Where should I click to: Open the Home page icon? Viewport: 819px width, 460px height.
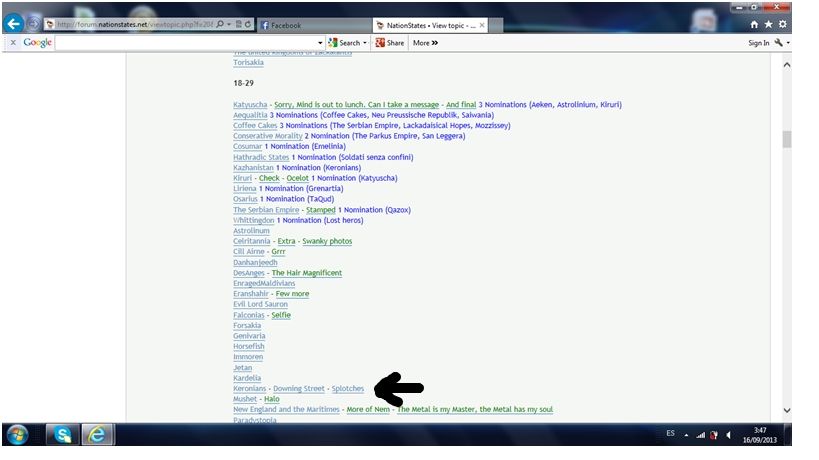coord(754,24)
